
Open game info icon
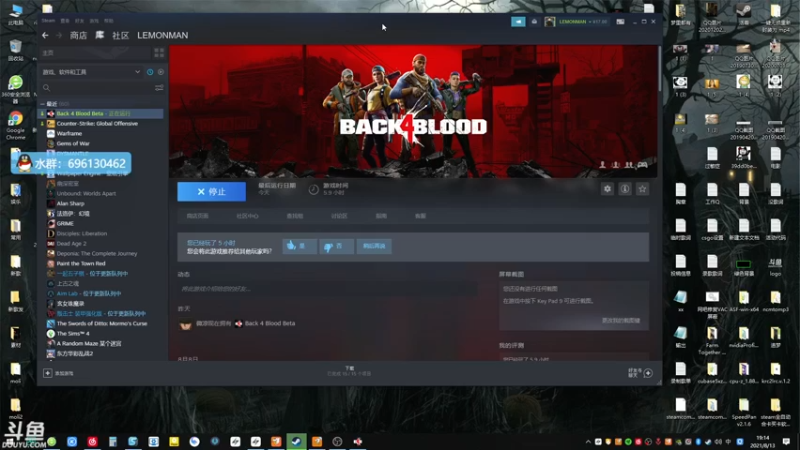(x=625, y=189)
